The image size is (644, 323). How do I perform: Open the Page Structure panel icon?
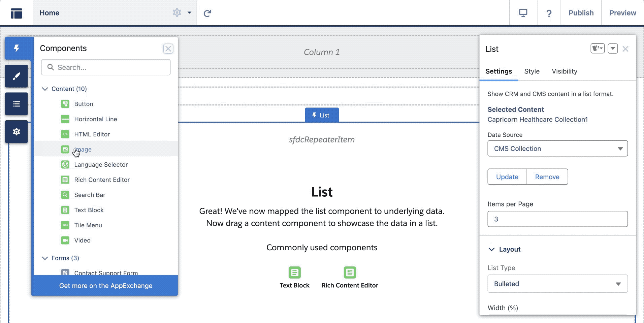coord(16,103)
